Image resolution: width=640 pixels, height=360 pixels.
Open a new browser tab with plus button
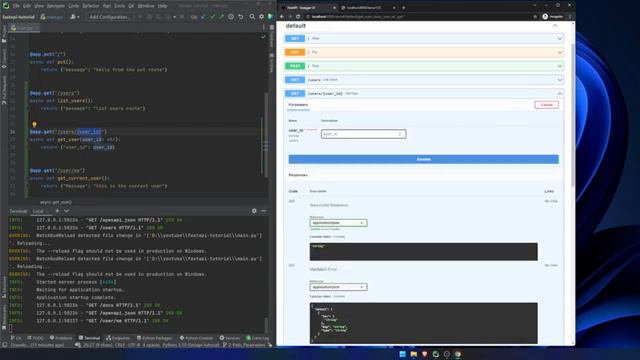click(404, 7)
